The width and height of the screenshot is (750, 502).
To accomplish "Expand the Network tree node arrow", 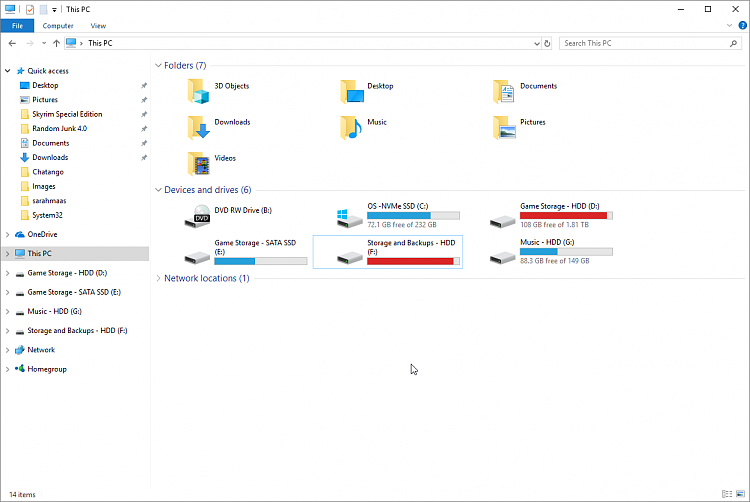I will point(8,350).
